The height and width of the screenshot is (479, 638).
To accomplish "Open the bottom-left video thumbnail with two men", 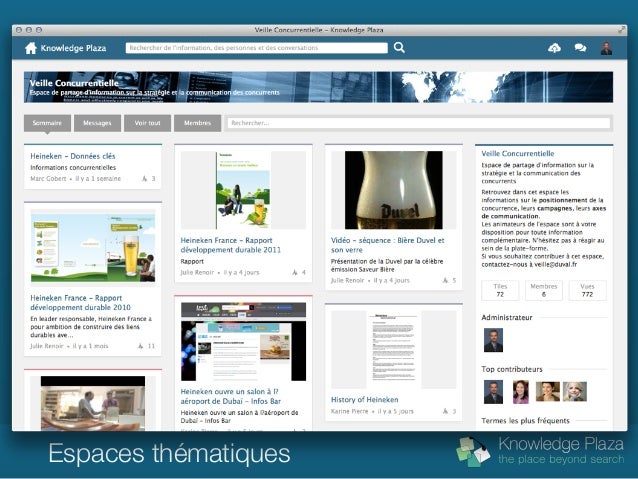I will (x=93, y=403).
